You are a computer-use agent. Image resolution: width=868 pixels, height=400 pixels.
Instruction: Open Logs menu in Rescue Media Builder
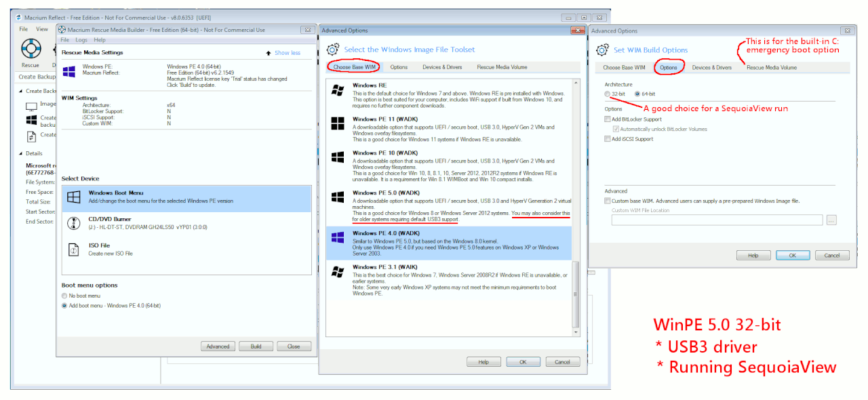81,40
